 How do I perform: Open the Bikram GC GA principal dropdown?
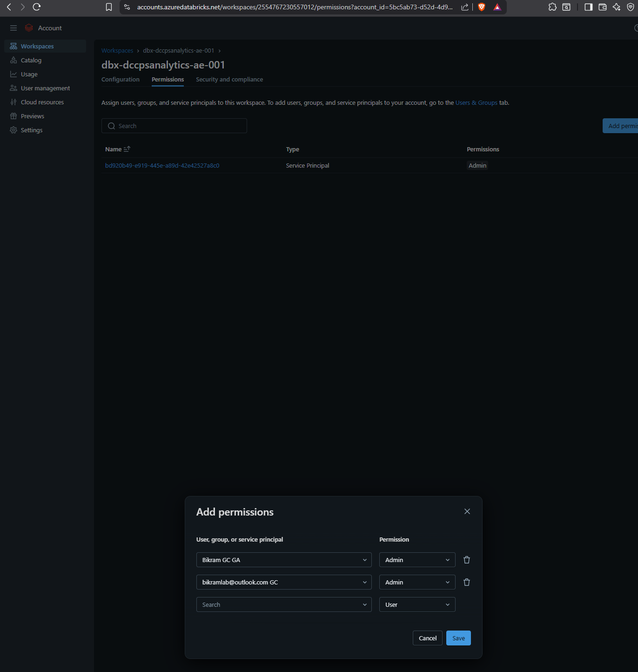click(284, 560)
